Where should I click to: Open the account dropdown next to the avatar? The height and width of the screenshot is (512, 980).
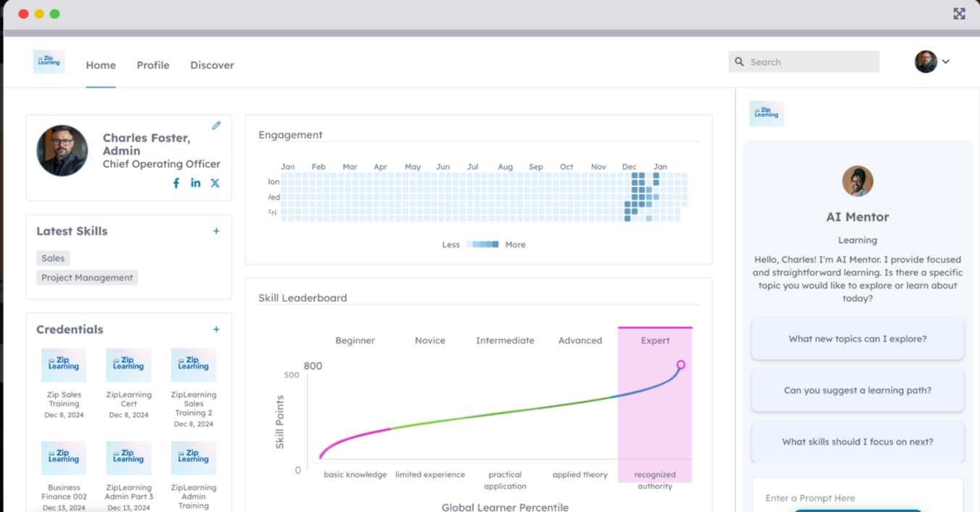click(944, 62)
